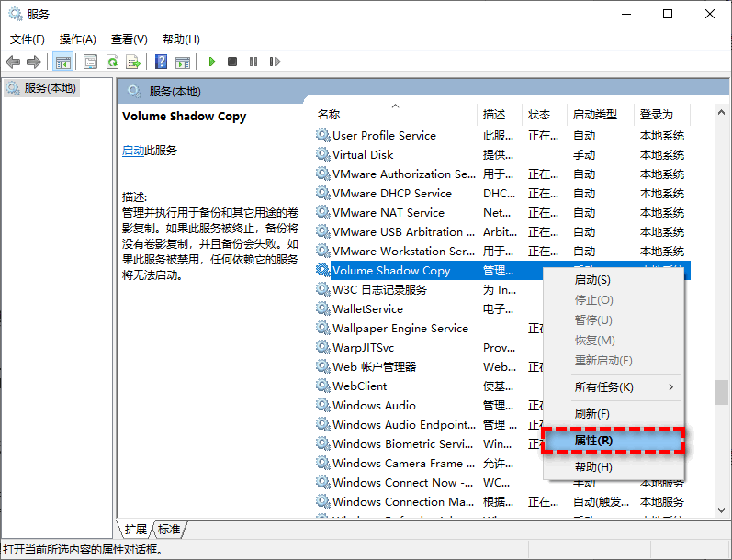Open the 操作(A) menu
The height and width of the screenshot is (560, 732).
(x=78, y=39)
